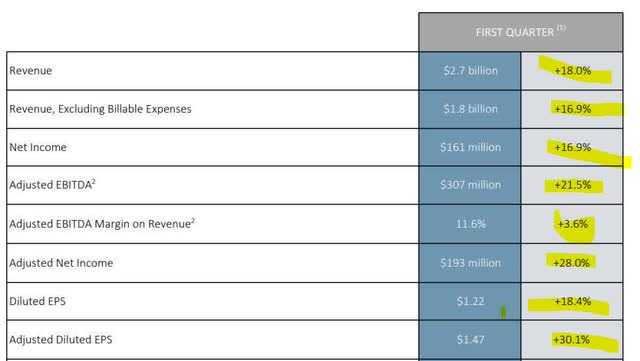Select the Adjusted EBITDA row label
Screen dimensions: 640x361
(x=52, y=185)
